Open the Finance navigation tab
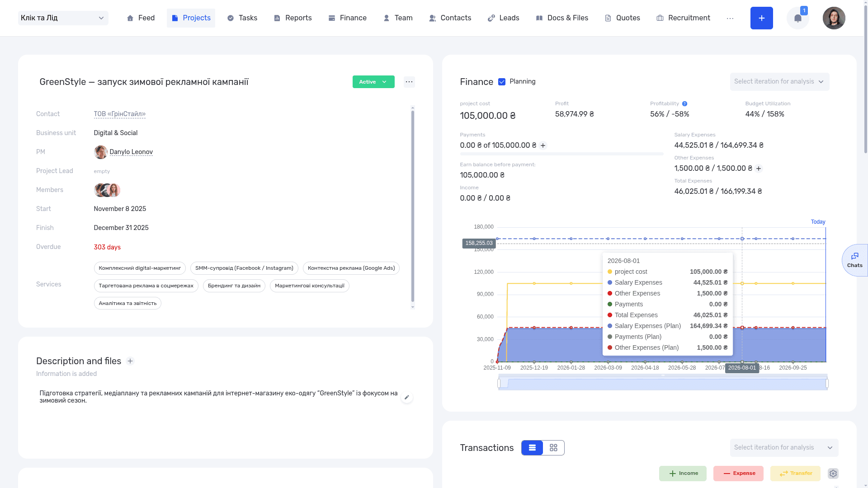Image resolution: width=868 pixels, height=488 pixels. click(347, 18)
